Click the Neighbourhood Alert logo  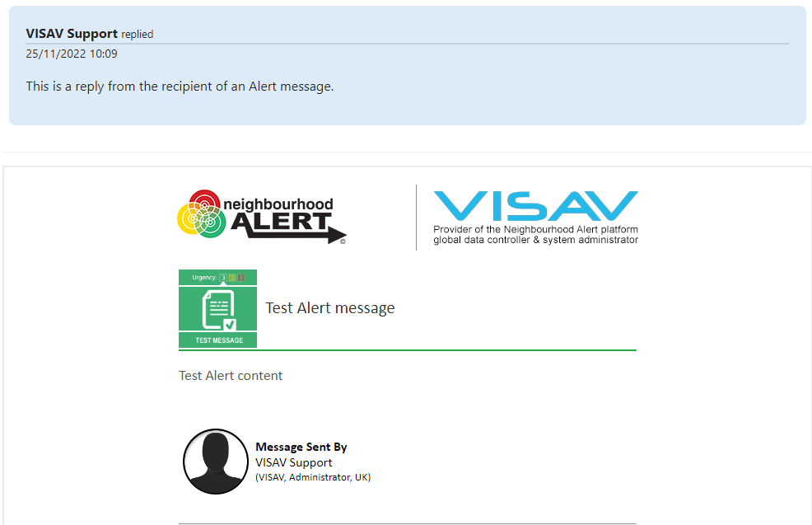point(262,217)
